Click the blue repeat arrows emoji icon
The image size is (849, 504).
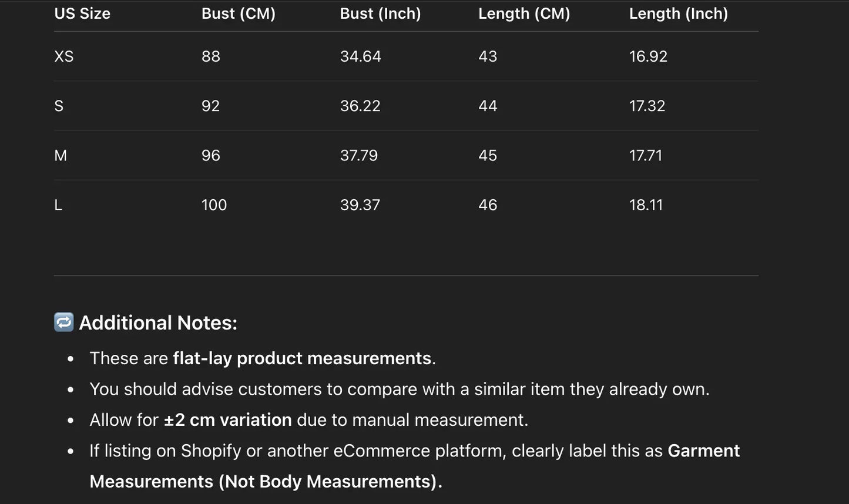click(x=63, y=322)
